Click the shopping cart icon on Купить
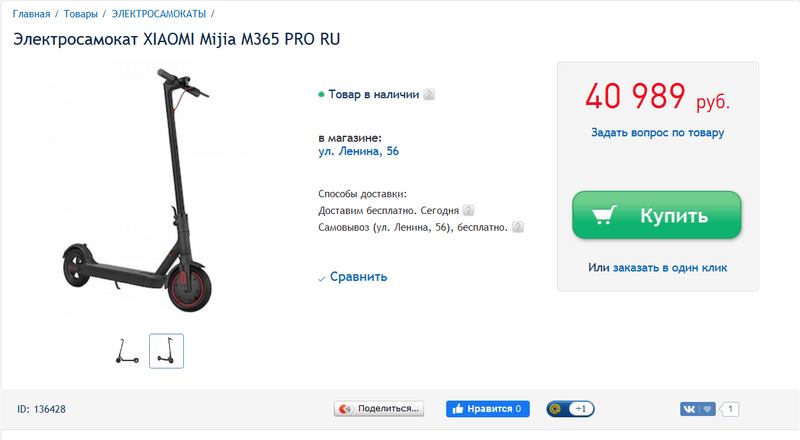The height and width of the screenshot is (440, 800). point(604,215)
